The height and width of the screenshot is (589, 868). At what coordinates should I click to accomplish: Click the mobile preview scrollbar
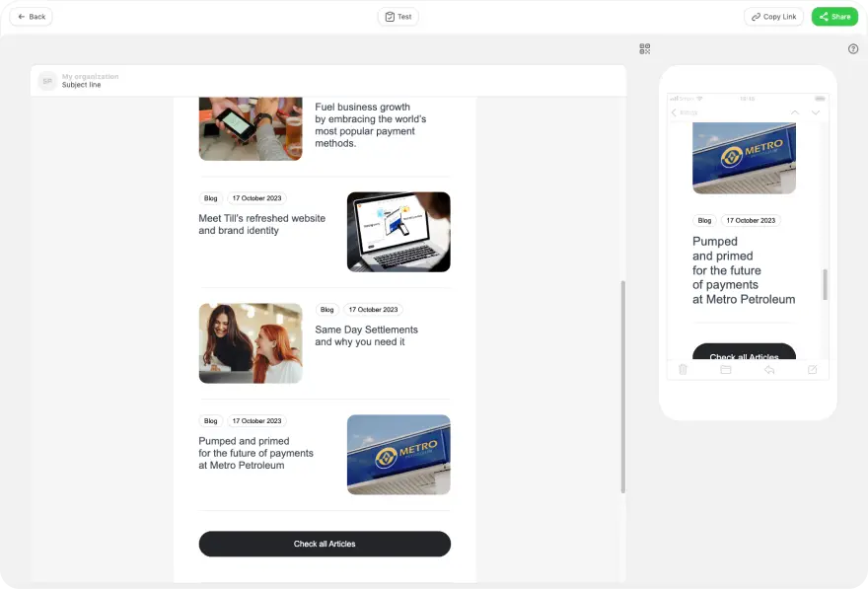click(825, 284)
